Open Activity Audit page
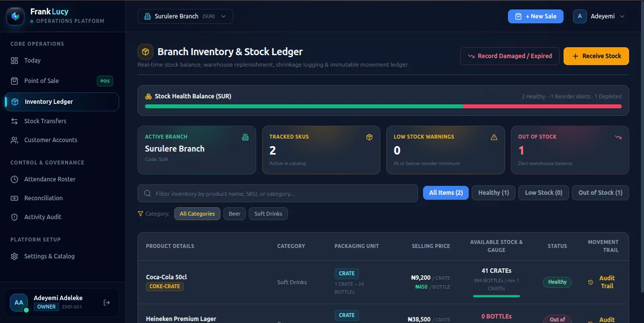The image size is (644, 323). click(x=63, y=217)
